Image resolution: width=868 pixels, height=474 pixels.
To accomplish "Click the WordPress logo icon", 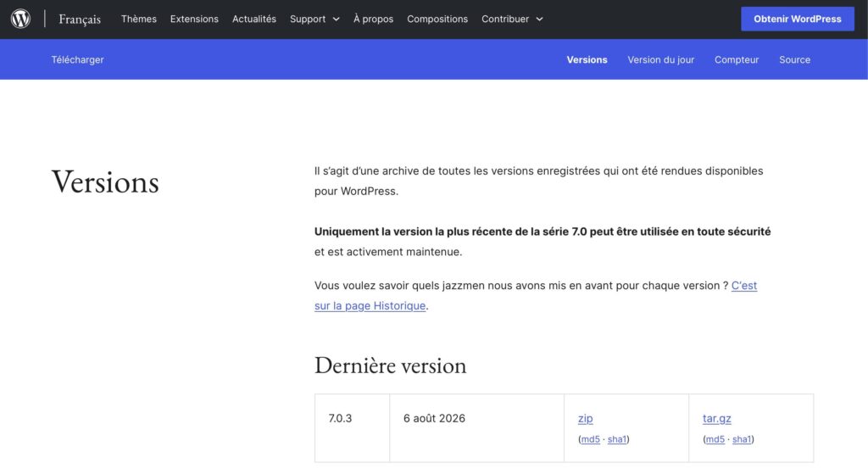I will click(x=20, y=19).
